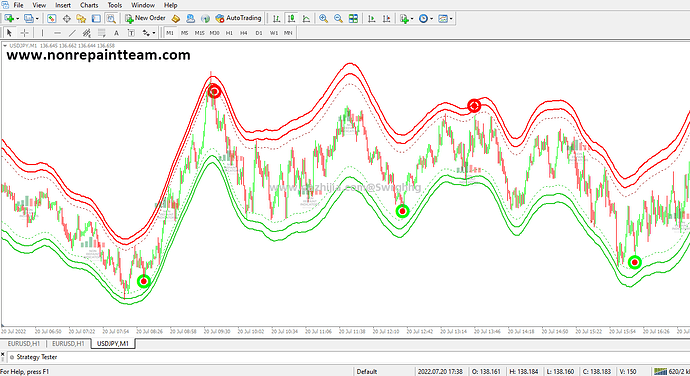Switch timeframe to M5

click(x=184, y=33)
